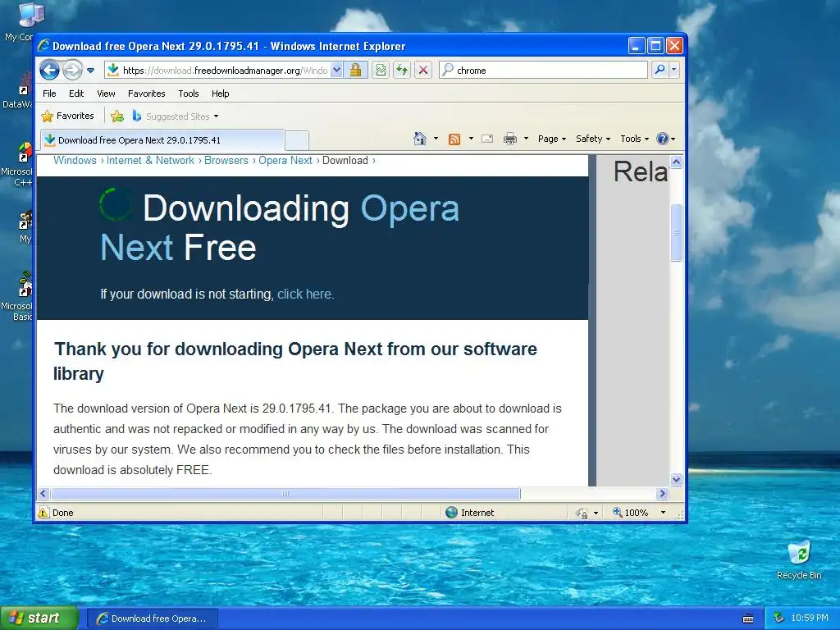
Task: Open the Tools command bar menu
Action: click(x=634, y=139)
